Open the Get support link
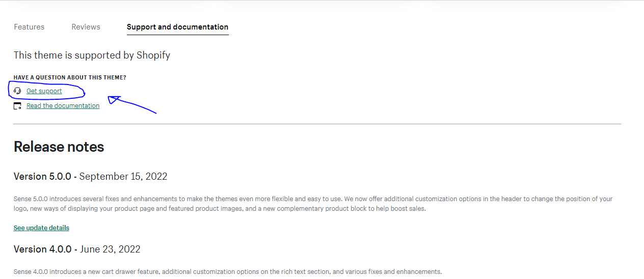644x279 pixels. [x=44, y=91]
